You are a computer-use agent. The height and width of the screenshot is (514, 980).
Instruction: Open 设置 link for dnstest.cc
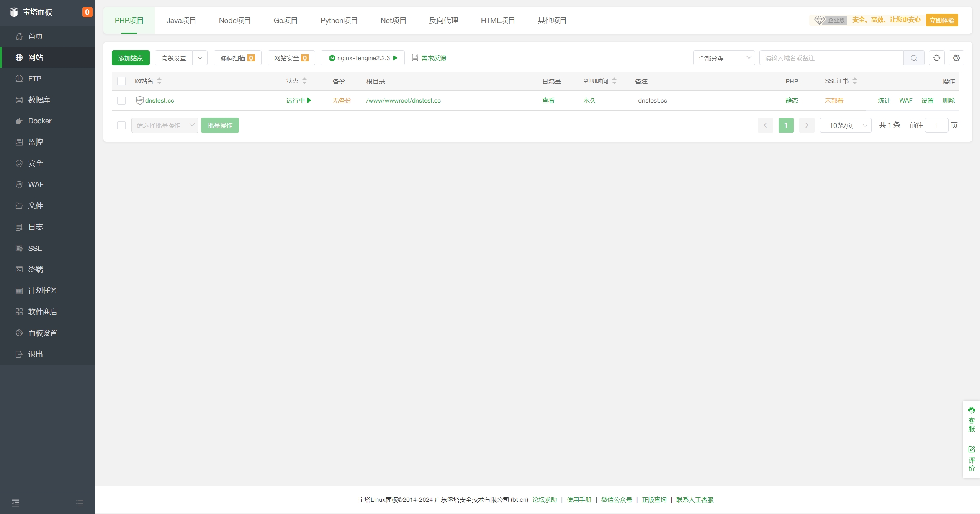click(x=927, y=100)
